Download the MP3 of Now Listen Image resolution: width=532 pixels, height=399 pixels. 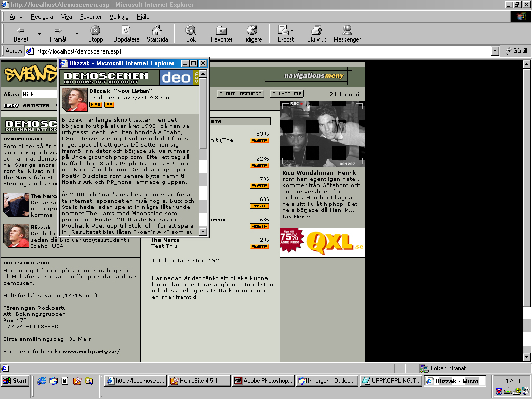tap(96, 105)
